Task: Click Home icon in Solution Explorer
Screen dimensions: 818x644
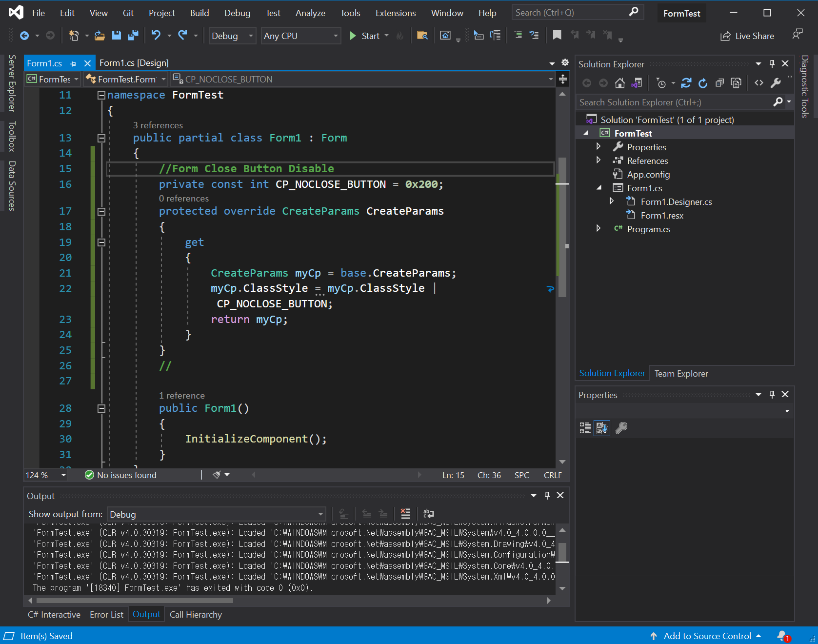Action: [619, 83]
